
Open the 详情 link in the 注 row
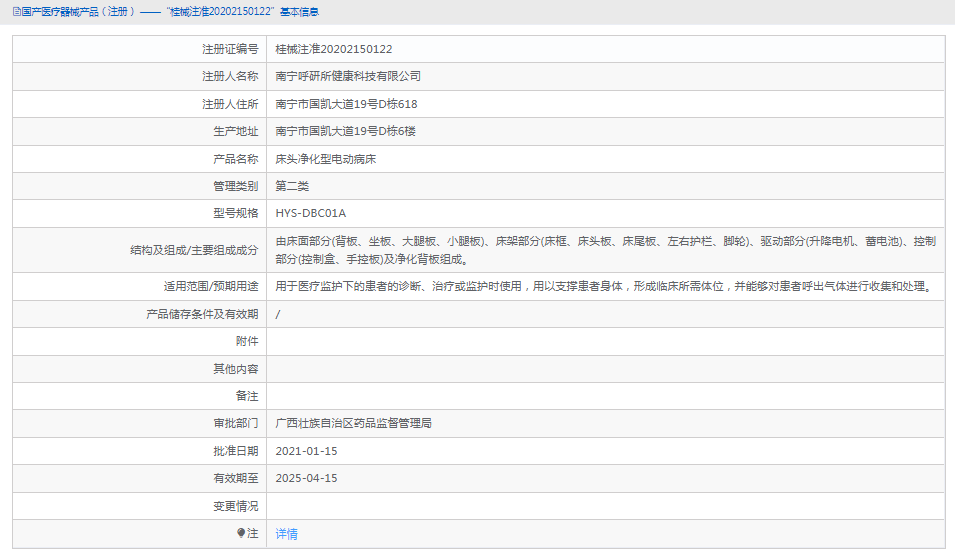[x=286, y=534]
